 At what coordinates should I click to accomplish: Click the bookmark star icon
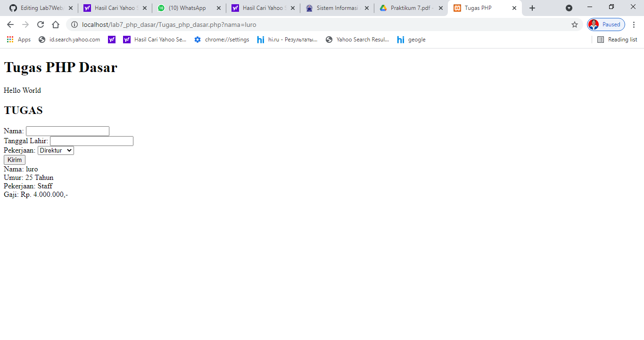coord(574,24)
